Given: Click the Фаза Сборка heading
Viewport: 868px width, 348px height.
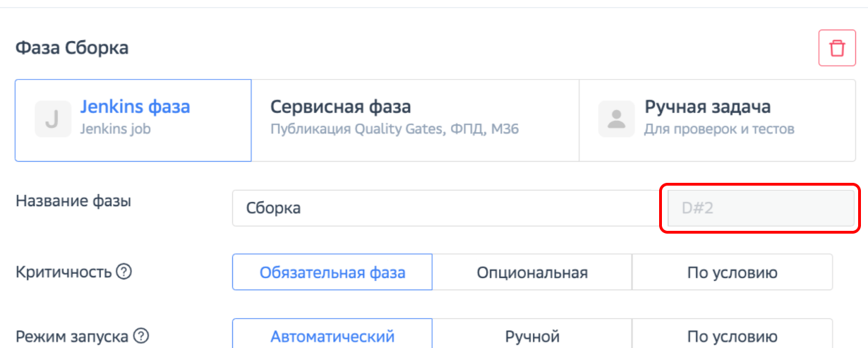Looking at the screenshot, I should tap(72, 49).
